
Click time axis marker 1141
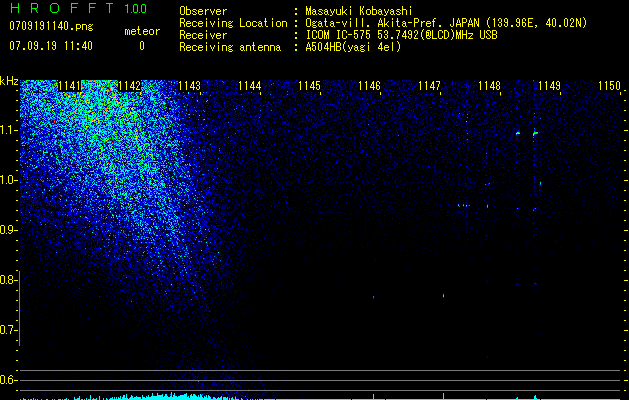(x=69, y=86)
